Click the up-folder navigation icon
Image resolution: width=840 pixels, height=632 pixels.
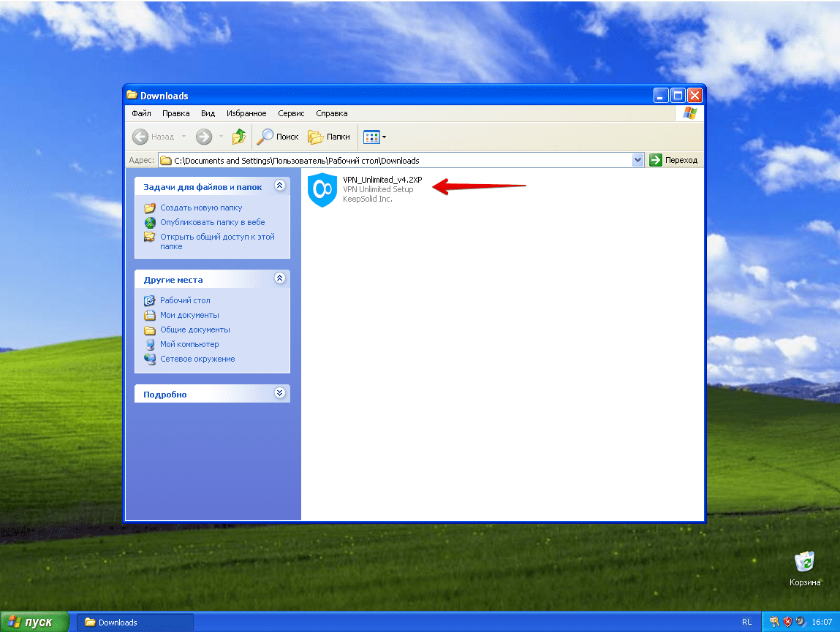(238, 137)
